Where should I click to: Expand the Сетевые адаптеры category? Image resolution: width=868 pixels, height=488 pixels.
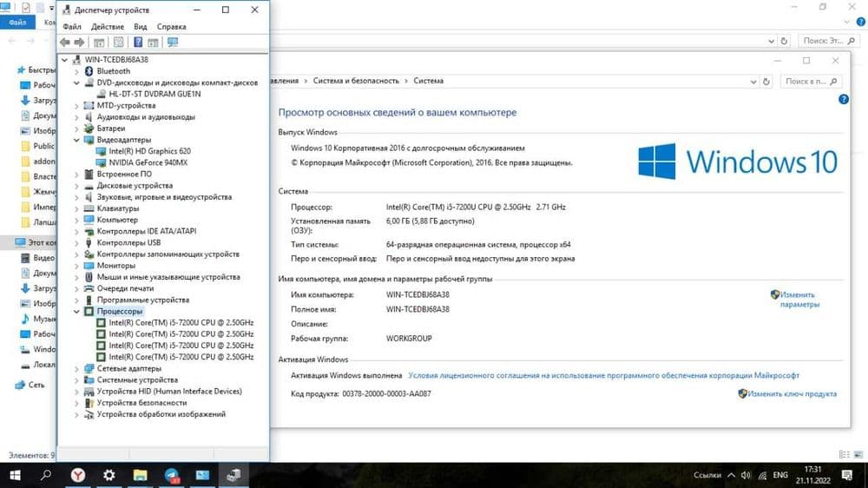point(76,368)
